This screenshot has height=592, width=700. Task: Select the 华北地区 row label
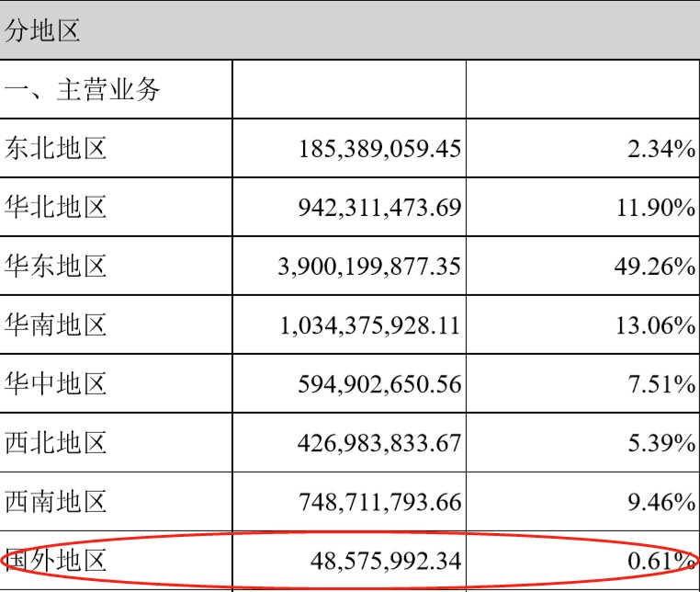point(56,207)
